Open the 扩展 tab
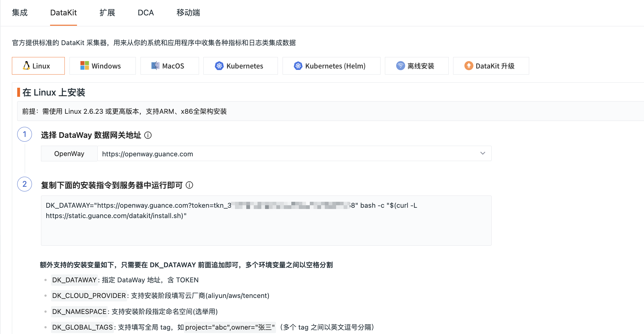 [107, 13]
